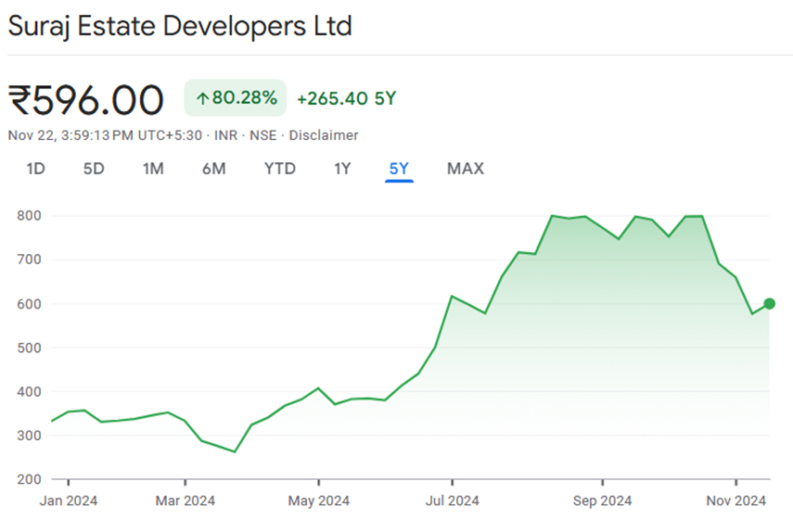Switch chart to 6M range
The width and height of the screenshot is (793, 532).
pos(214,169)
